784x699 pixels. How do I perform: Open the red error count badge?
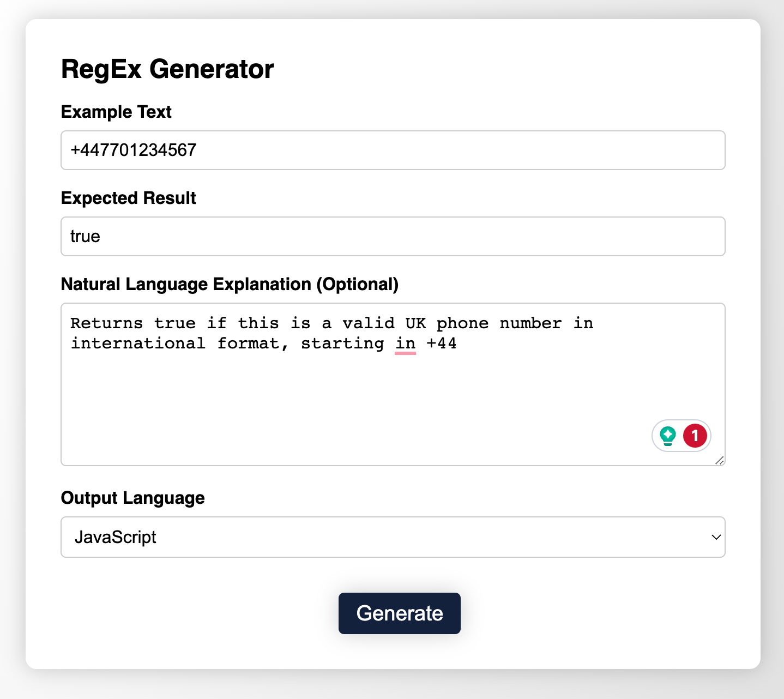695,436
